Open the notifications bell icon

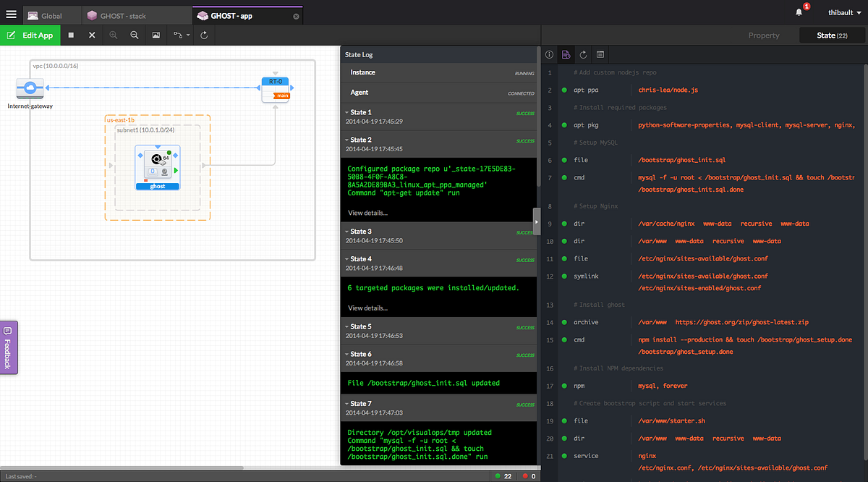pos(799,12)
